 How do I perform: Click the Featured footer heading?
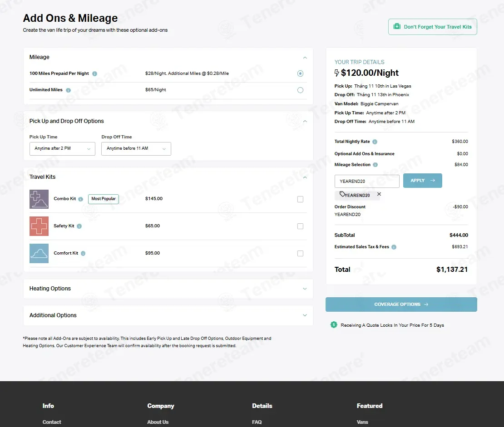click(x=370, y=406)
